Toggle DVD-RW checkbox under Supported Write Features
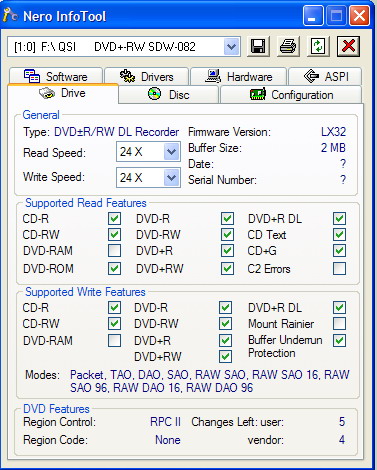This screenshot has height=470, width=377. [226, 323]
